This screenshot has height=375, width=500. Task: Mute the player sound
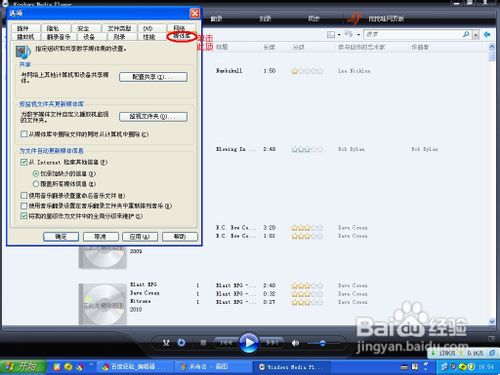[x=295, y=343]
